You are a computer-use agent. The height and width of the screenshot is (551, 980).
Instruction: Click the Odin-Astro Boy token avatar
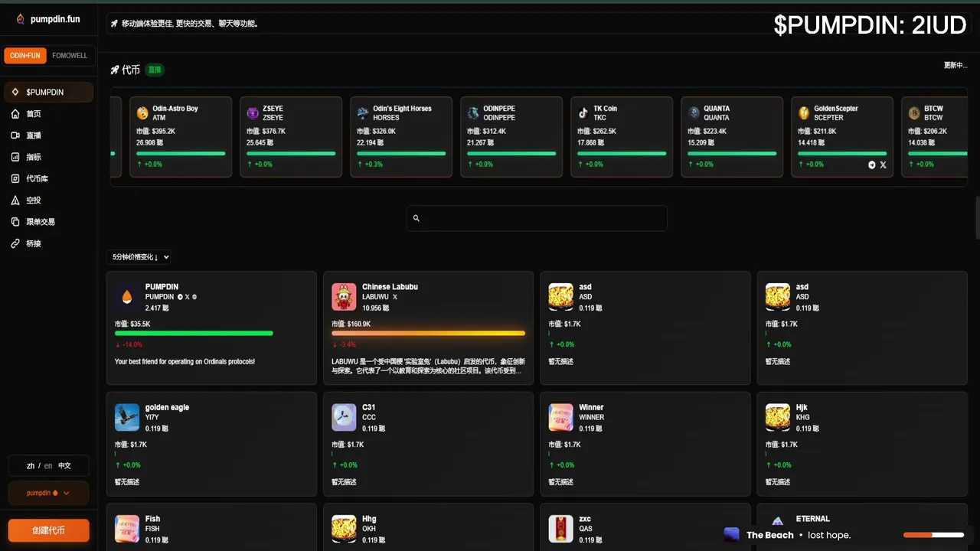(142, 113)
